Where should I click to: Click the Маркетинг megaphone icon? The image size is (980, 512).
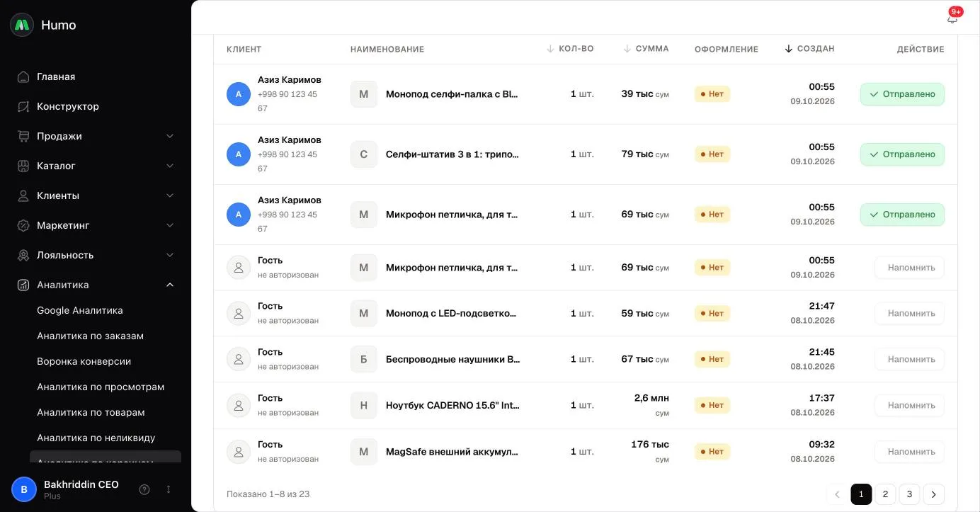tap(23, 225)
